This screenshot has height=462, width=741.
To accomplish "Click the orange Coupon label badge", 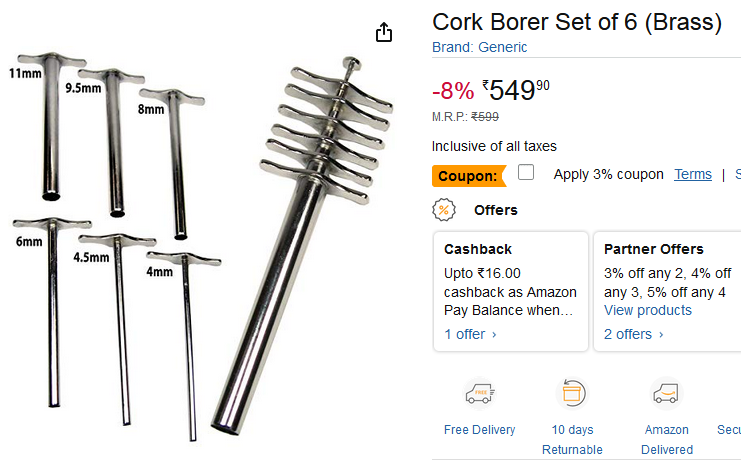I will tap(468, 176).
